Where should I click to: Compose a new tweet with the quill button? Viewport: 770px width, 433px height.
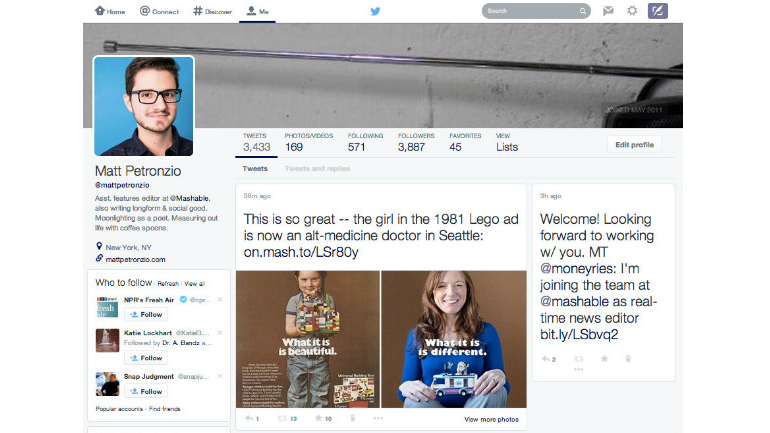(x=658, y=11)
